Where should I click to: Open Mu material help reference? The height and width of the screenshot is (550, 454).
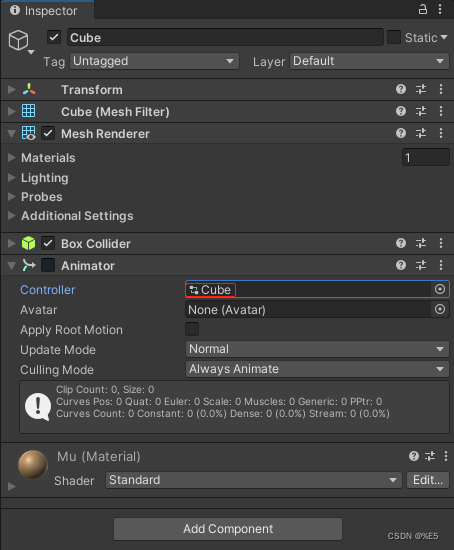click(x=414, y=456)
